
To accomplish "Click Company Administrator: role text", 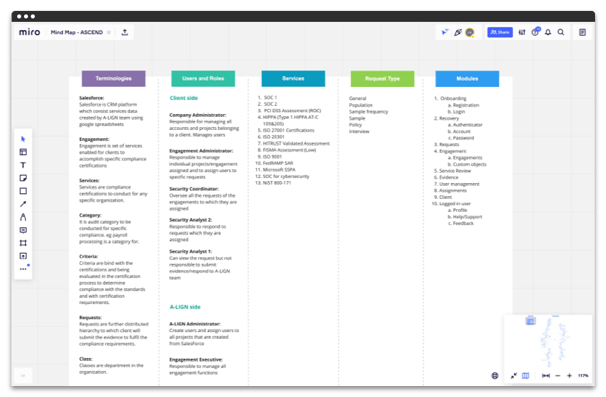I will click(x=197, y=115).
